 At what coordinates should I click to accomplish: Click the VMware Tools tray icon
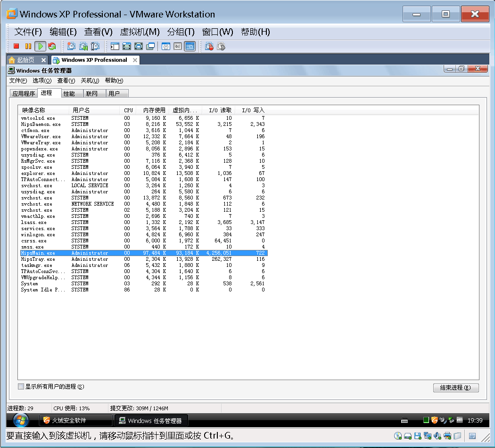point(460,420)
